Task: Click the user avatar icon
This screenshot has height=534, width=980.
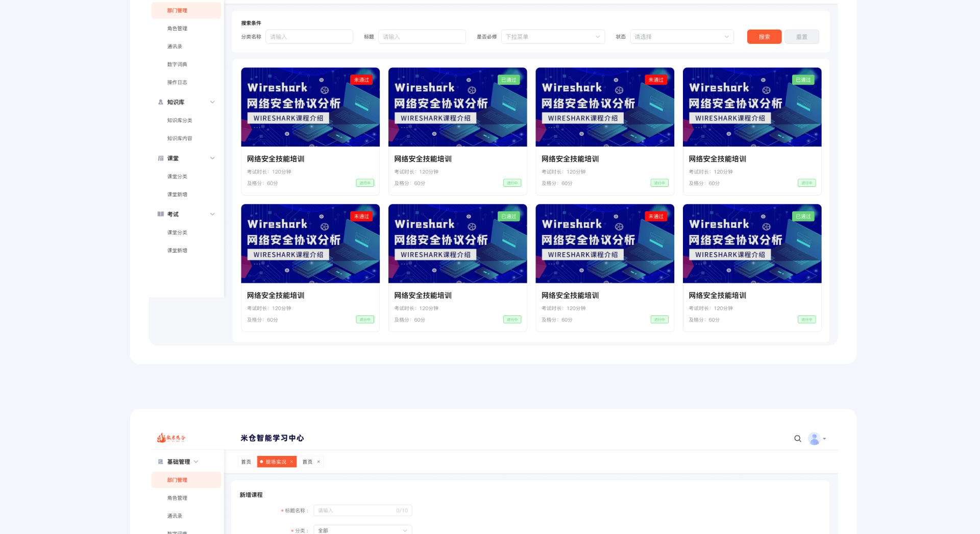Action: (x=814, y=439)
